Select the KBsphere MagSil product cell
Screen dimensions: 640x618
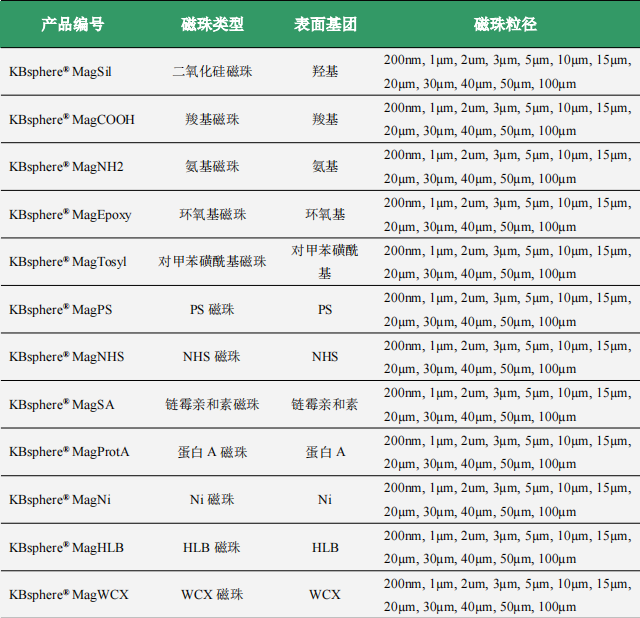[60, 72]
